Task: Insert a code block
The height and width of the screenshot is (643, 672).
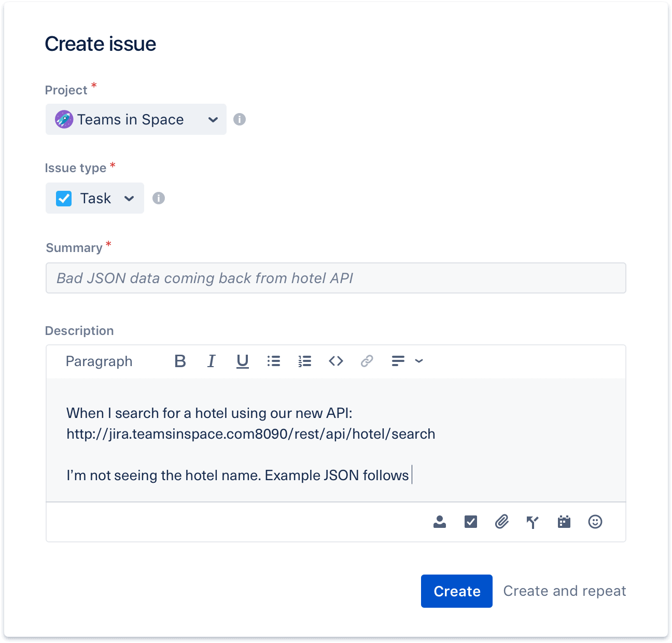Action: (335, 361)
